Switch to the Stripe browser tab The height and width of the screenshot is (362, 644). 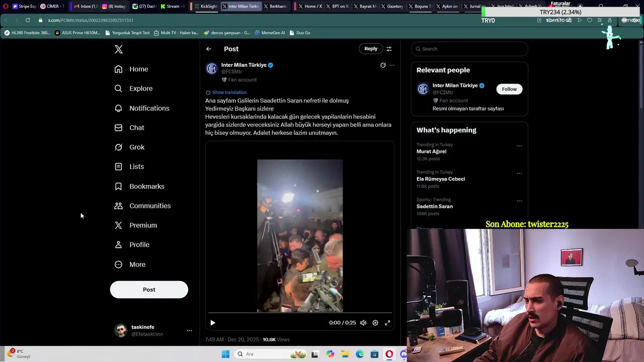pos(24,7)
